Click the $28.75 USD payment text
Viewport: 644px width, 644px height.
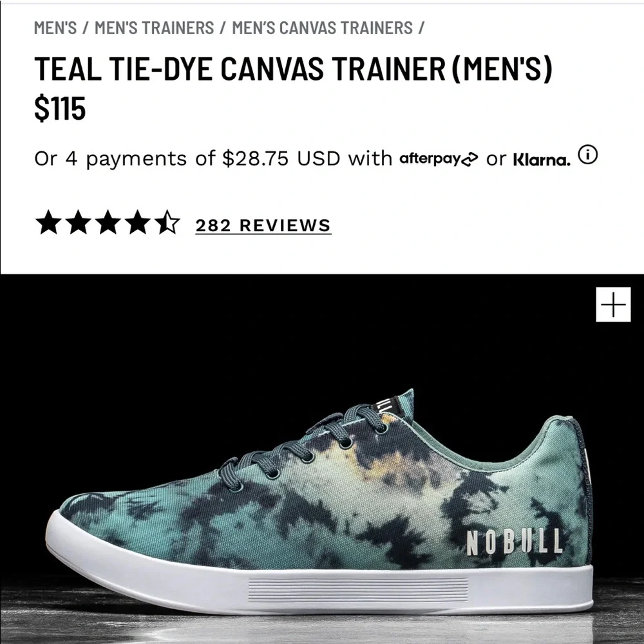281,159
